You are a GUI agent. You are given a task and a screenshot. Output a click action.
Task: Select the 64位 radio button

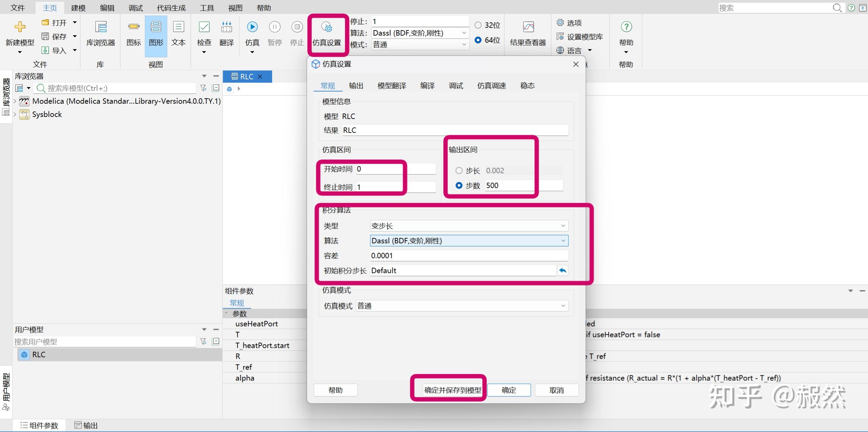pyautogui.click(x=478, y=40)
